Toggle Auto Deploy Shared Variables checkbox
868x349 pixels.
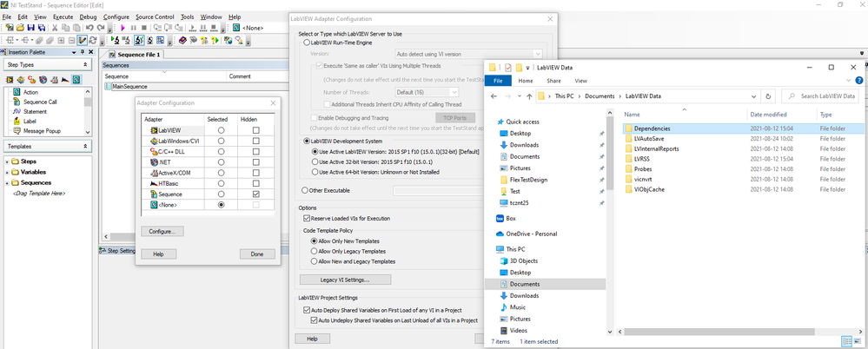307,310
